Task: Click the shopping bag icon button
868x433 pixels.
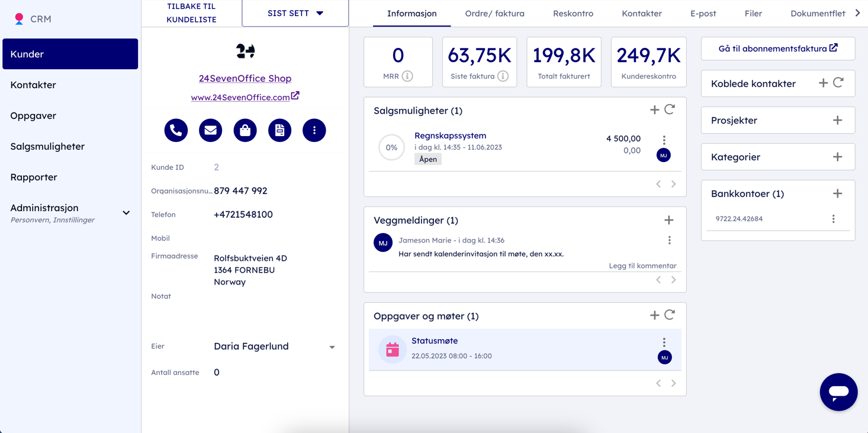Action: click(x=245, y=130)
